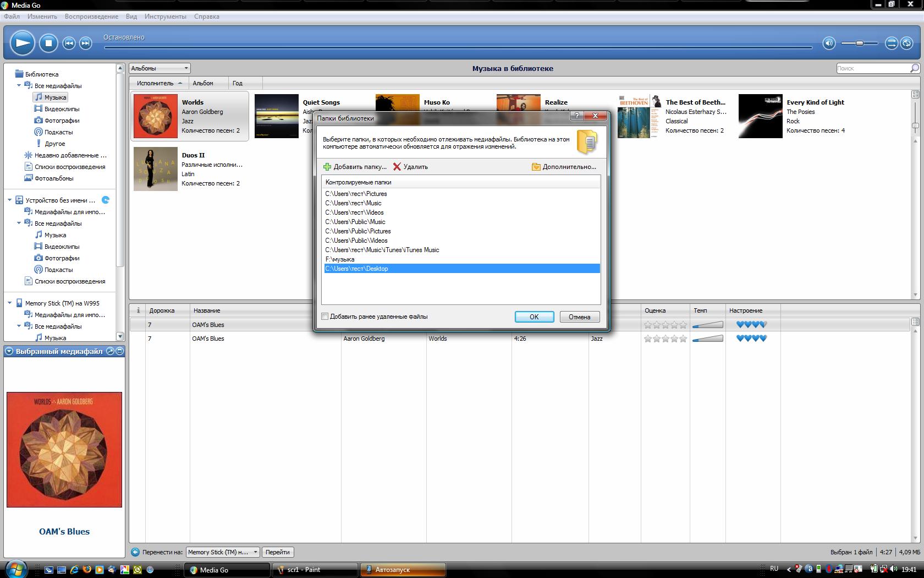Open the Файл menu

click(12, 17)
